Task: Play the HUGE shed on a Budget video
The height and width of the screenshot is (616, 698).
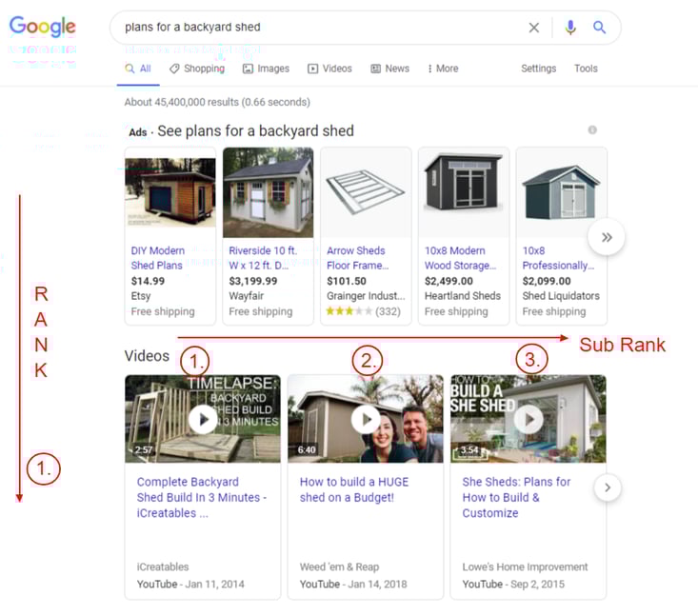Action: pos(366,419)
